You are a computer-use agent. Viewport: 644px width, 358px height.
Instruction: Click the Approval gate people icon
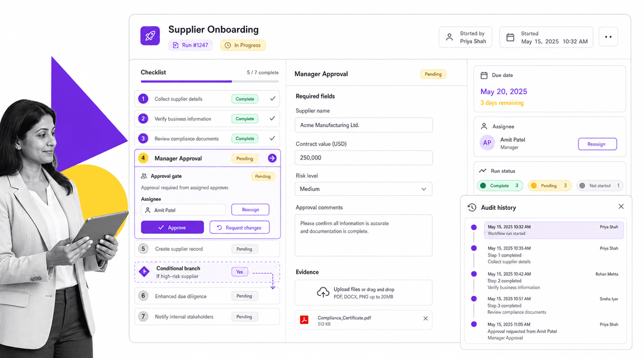144,176
